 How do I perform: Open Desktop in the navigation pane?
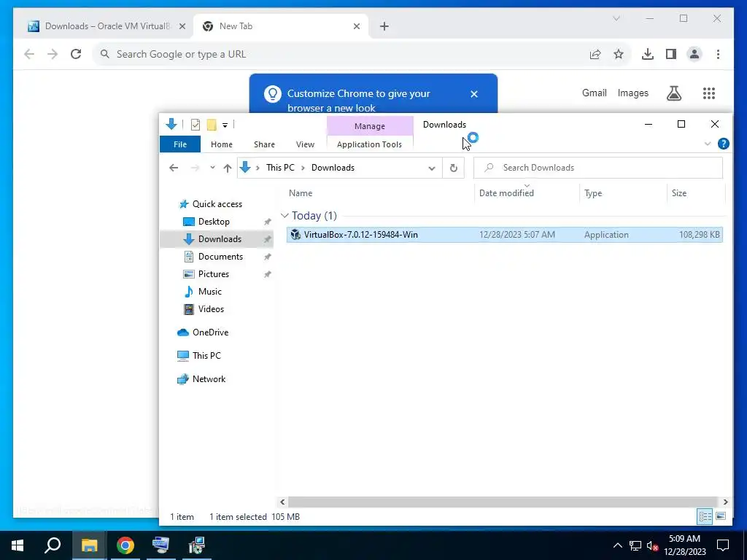click(214, 222)
